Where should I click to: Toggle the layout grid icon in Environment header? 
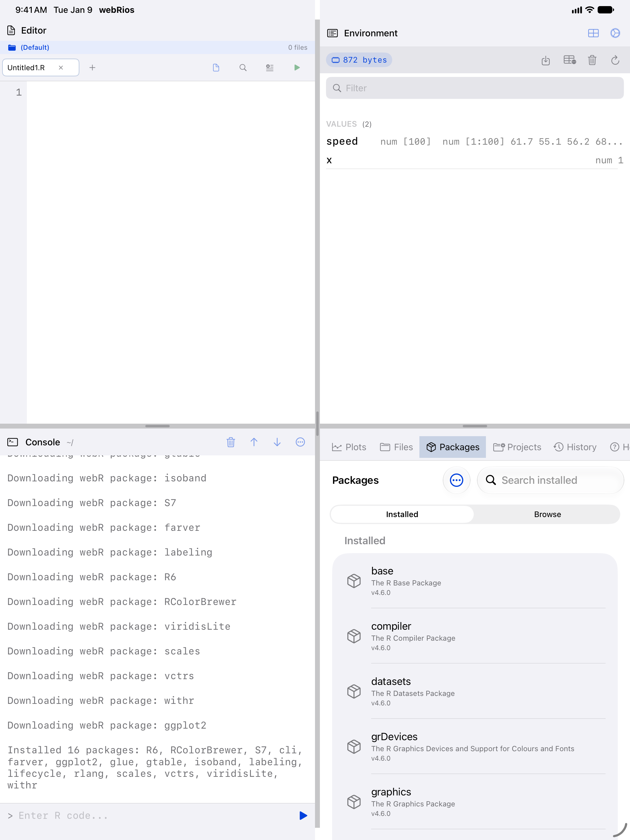593,33
